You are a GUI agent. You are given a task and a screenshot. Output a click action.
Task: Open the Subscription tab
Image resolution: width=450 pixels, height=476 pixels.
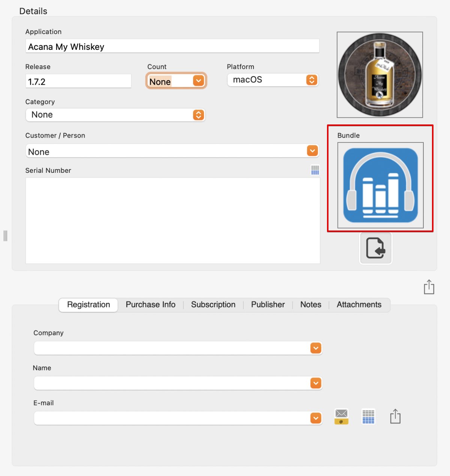[213, 305]
